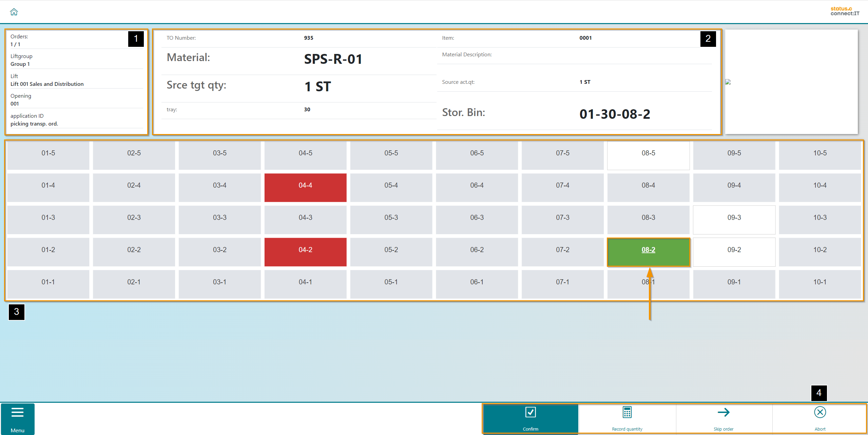Click the home icon
This screenshot has height=435, width=868.
click(x=14, y=12)
